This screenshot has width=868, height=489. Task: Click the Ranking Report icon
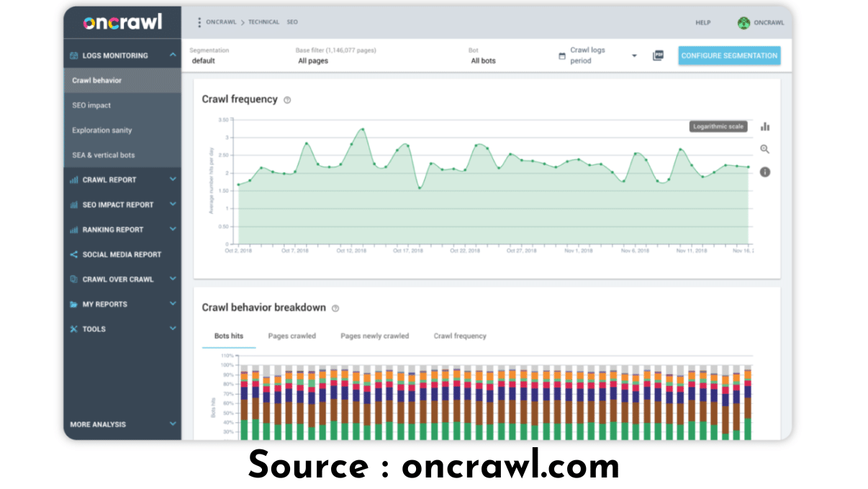click(x=73, y=230)
